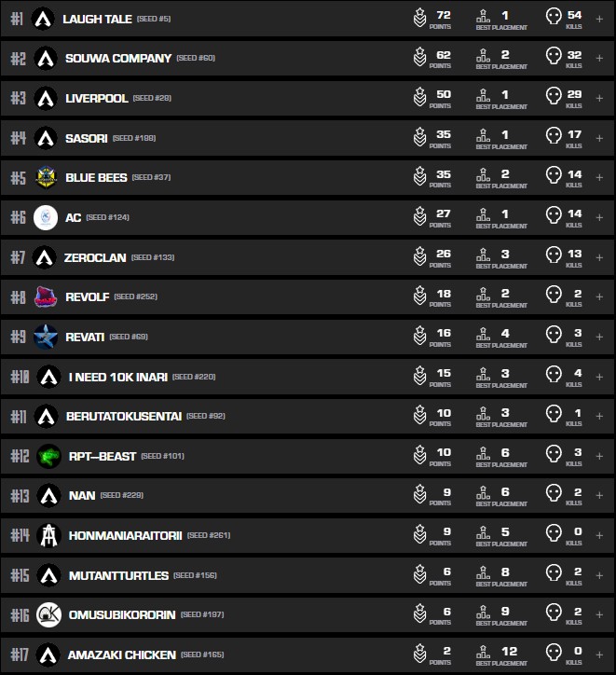Click the Laugh Tale Apex logo
The width and height of the screenshot is (616, 675).
pyautogui.click(x=42, y=19)
